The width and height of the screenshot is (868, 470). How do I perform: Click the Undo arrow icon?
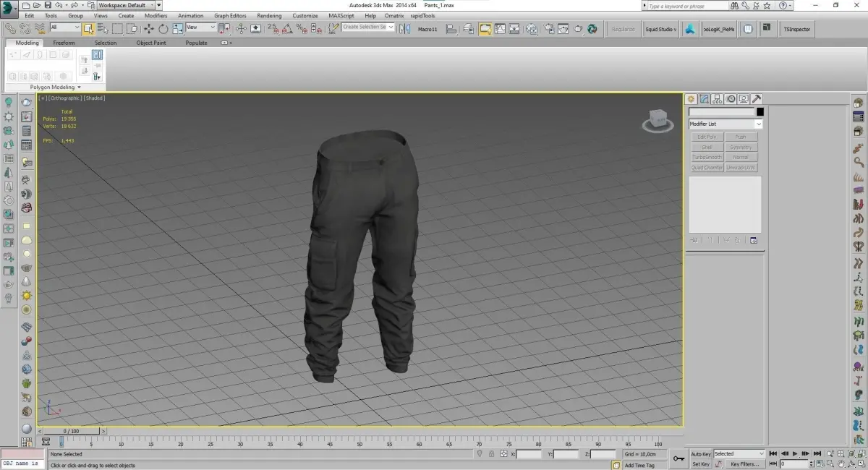[x=58, y=5]
